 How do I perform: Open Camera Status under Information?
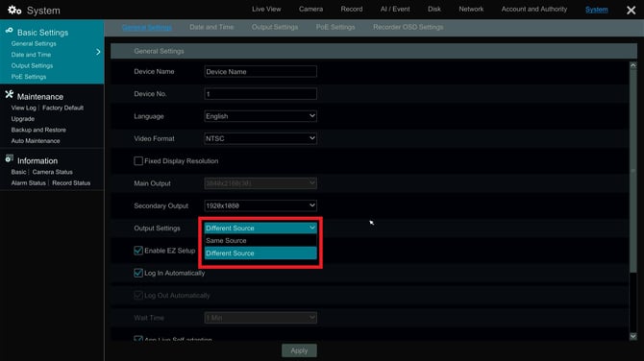click(53, 172)
